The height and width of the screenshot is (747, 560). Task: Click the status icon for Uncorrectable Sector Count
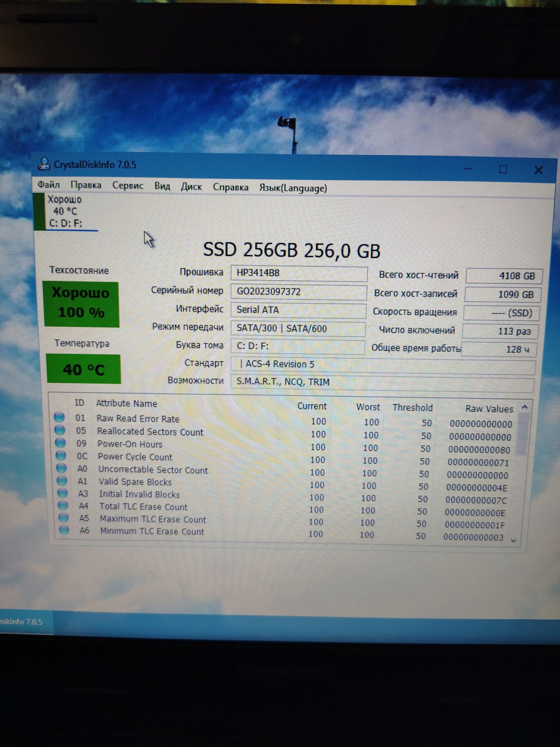61,468
